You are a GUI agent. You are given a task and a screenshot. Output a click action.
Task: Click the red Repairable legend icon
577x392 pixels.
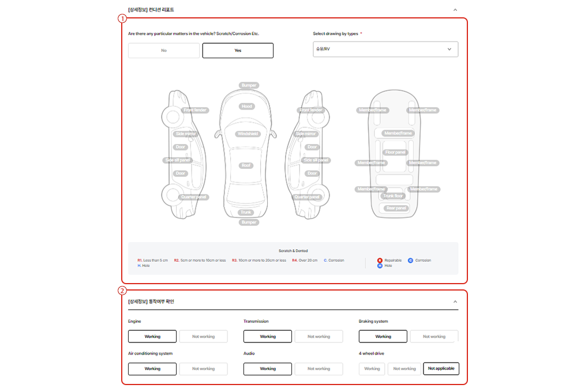[380, 261]
